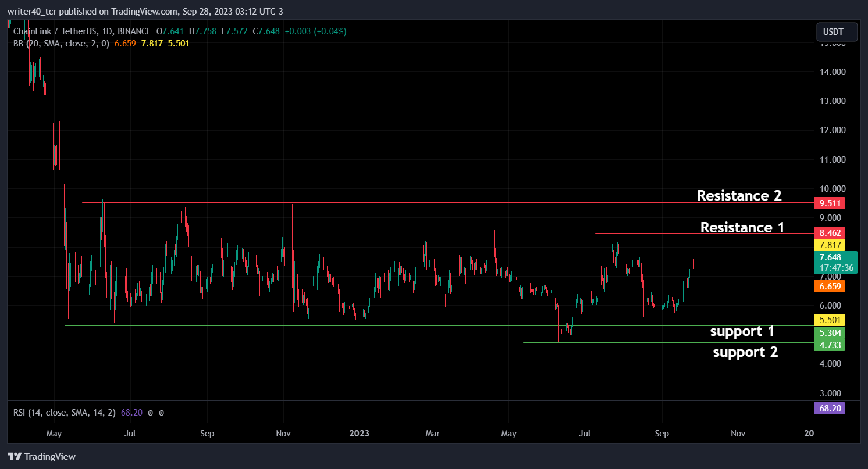Click the TradingView logo
Image resolution: width=868 pixels, height=469 pixels.
(42, 457)
